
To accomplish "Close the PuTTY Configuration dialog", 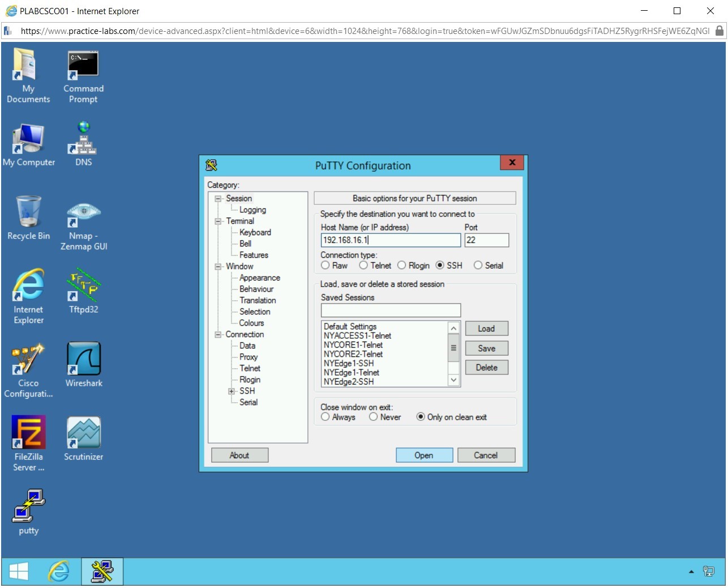I will coord(512,163).
